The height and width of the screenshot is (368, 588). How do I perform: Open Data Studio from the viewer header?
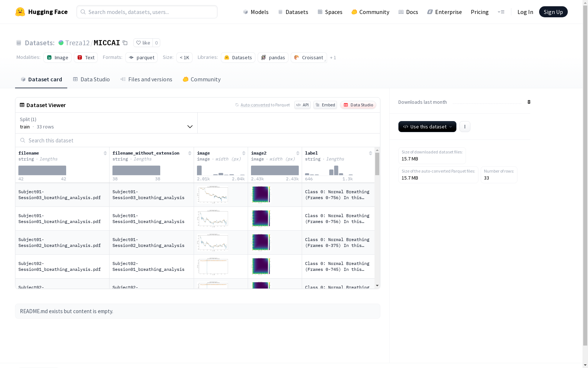358,105
